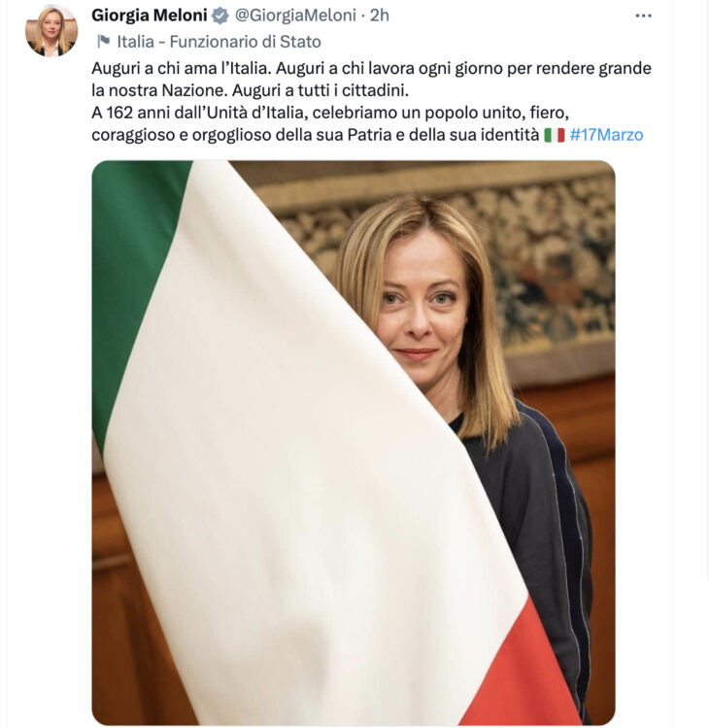The image size is (709, 728).
Task: Open Giorgia Meloni's round profile avatar
Action: 51,31
